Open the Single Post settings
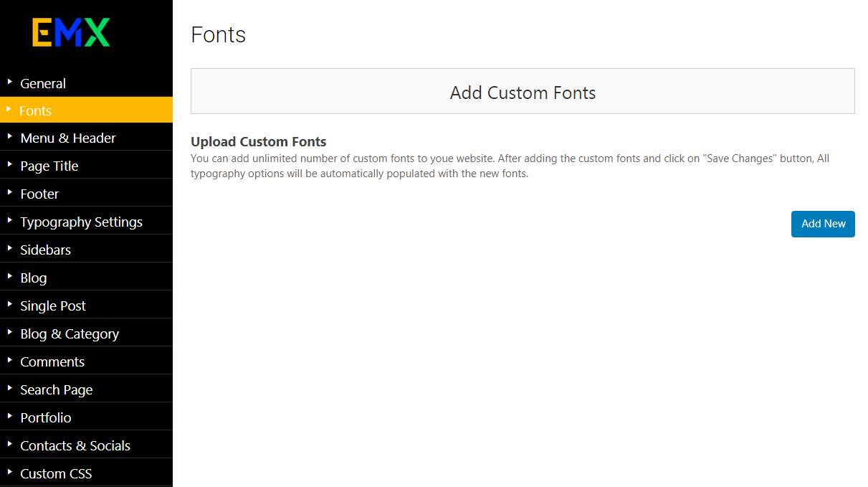 53,306
